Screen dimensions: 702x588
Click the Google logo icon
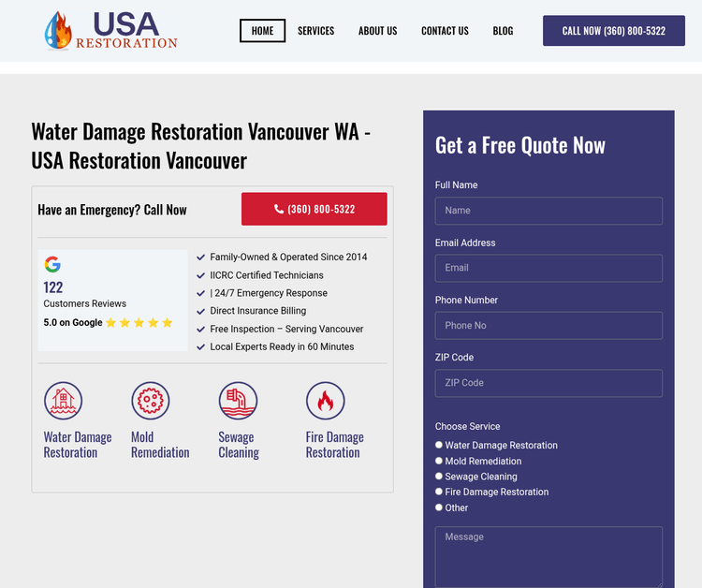(x=52, y=264)
